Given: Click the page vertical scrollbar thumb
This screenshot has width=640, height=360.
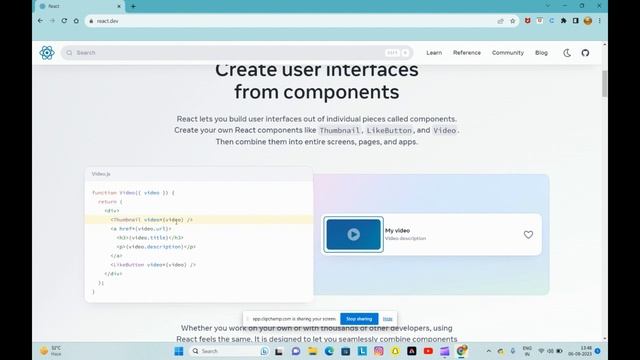Looking at the screenshot, I should pos(604,84).
